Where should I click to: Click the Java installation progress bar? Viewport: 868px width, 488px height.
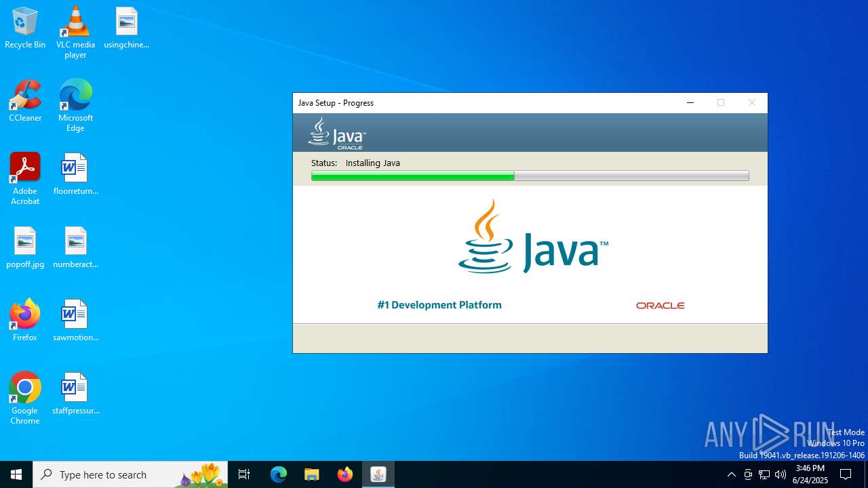[x=530, y=176]
